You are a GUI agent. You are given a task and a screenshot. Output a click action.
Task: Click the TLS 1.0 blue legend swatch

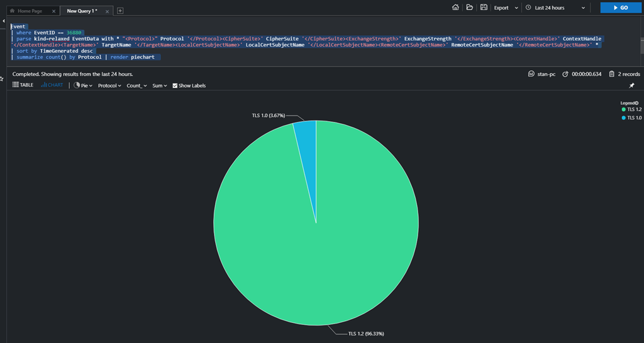coord(623,117)
